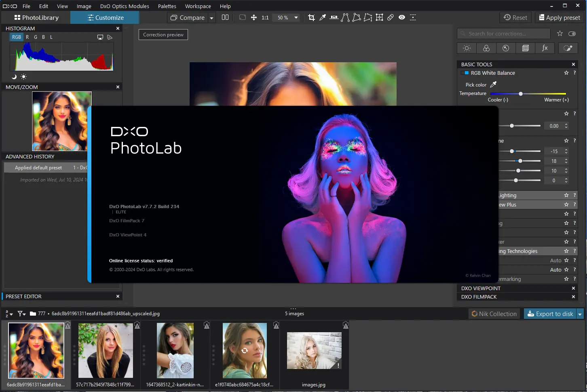
Task: Toggle the red-eye preview eye icon
Action: (402, 17)
